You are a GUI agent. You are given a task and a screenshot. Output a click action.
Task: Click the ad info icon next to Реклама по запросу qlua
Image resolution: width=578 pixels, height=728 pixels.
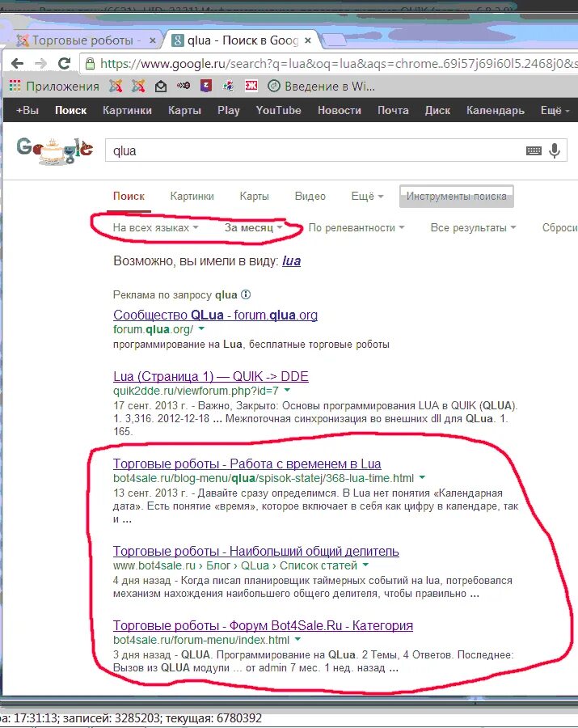point(246,294)
